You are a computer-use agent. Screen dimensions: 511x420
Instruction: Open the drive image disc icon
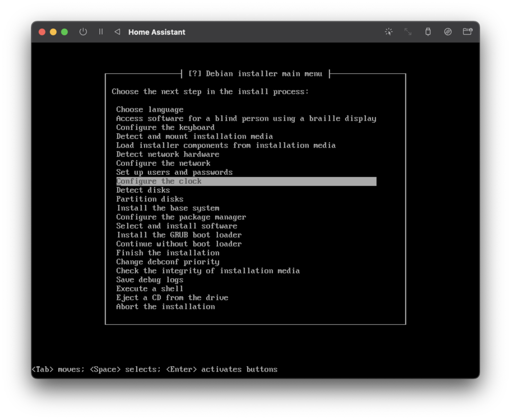(x=448, y=31)
